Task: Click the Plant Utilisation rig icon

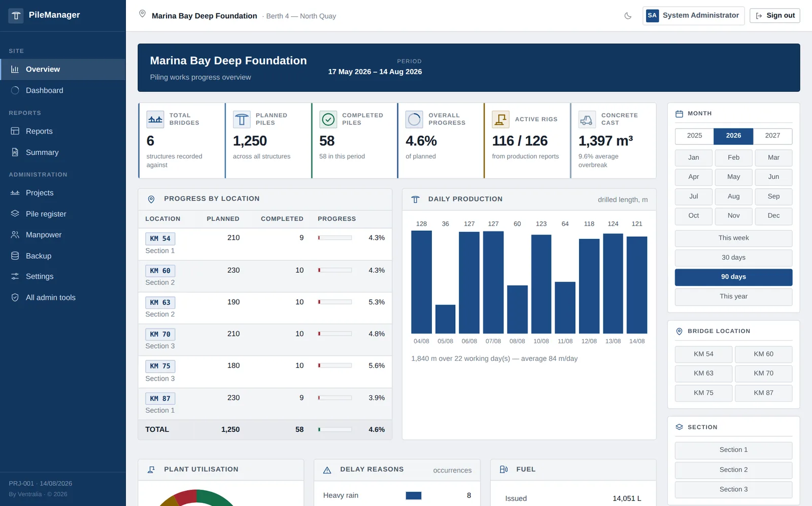Action: 151,470
